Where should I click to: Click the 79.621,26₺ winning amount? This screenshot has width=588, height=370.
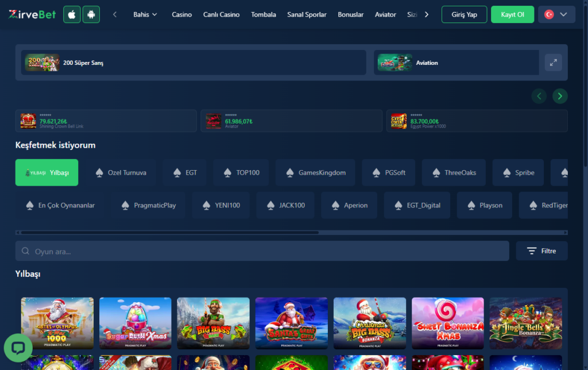[x=53, y=121]
